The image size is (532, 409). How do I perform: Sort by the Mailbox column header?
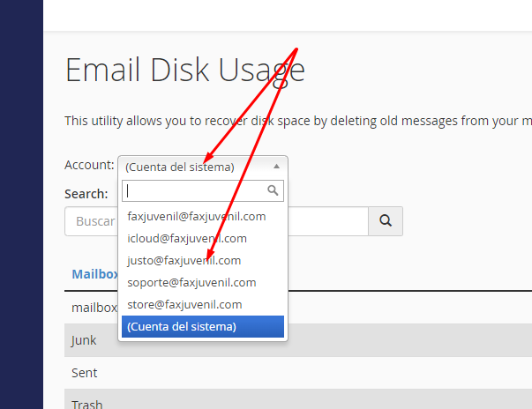coord(94,274)
